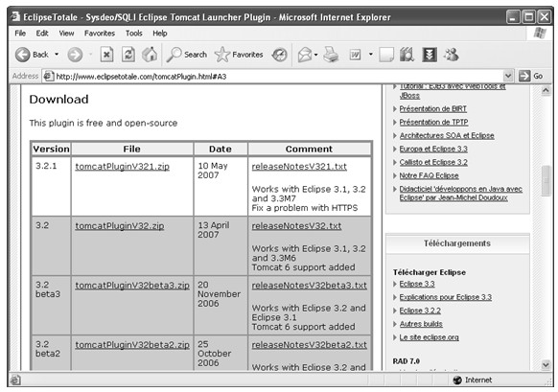
Task: Click the Internet Explorer title bar icon
Action: 15,16
